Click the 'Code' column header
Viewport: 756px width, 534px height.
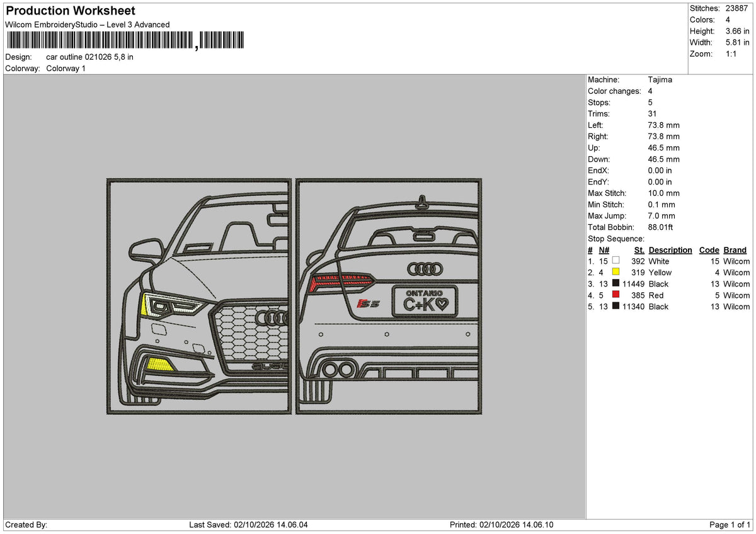[x=709, y=249]
